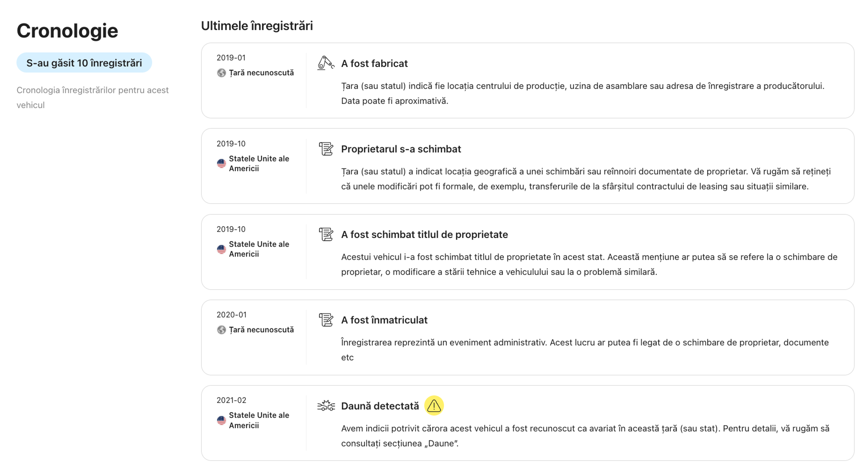The image size is (868, 470).
Task: Open the A fost fabricat record title
Action: point(374,63)
